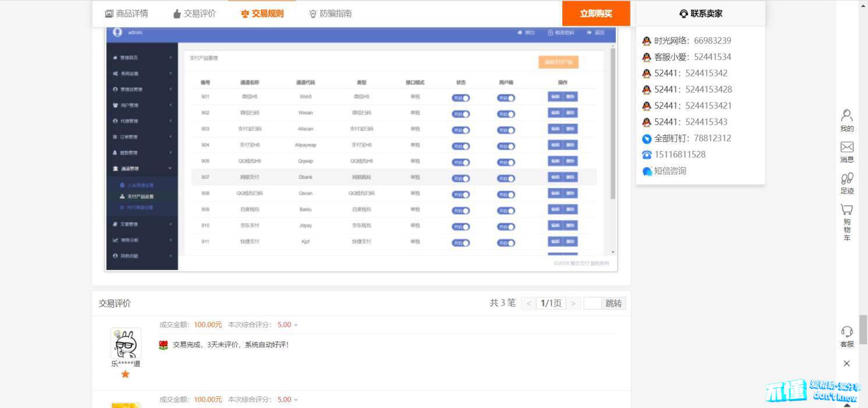Open score dropdown next to first 5.00 rating
Viewport: 868px width, 408px height.
pyautogui.click(x=296, y=325)
